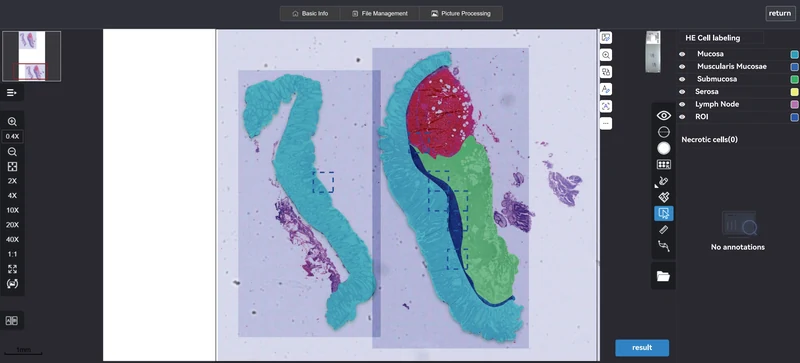Set magnification to 20X
The width and height of the screenshot is (800, 363).
tap(12, 225)
